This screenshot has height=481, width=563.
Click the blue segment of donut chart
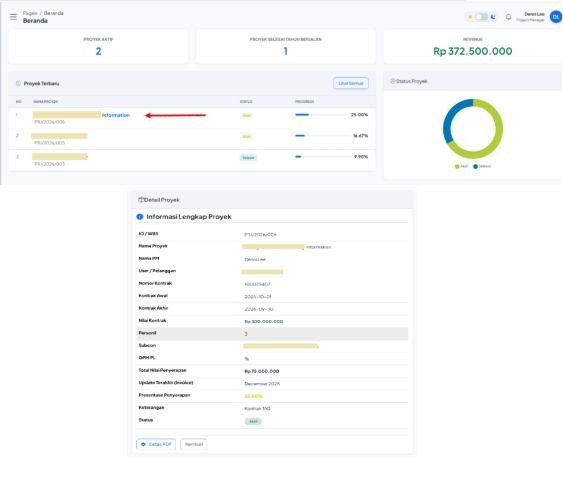click(453, 119)
